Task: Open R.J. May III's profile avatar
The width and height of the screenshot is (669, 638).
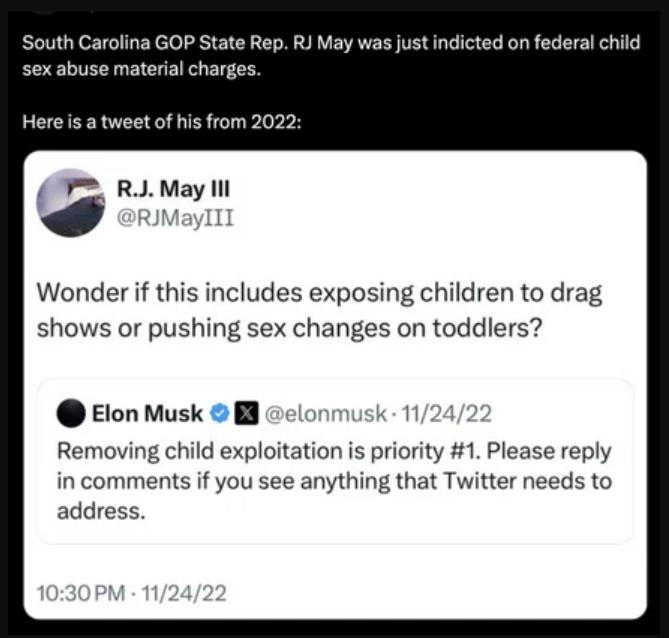Action: coord(71,203)
